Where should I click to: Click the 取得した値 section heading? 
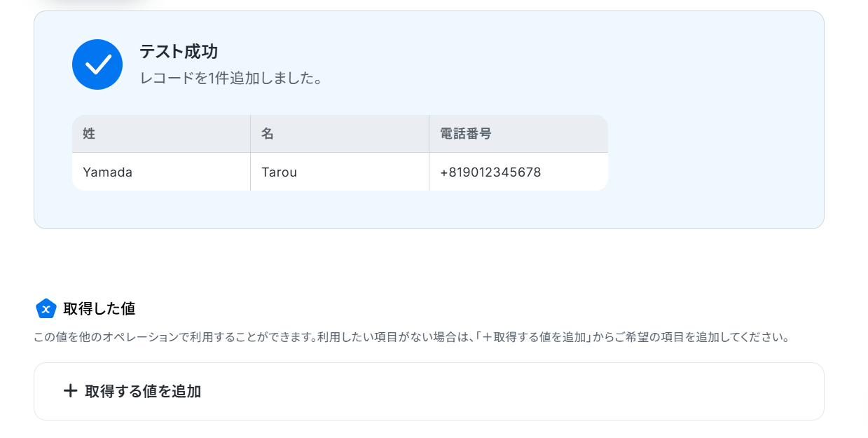click(99, 308)
